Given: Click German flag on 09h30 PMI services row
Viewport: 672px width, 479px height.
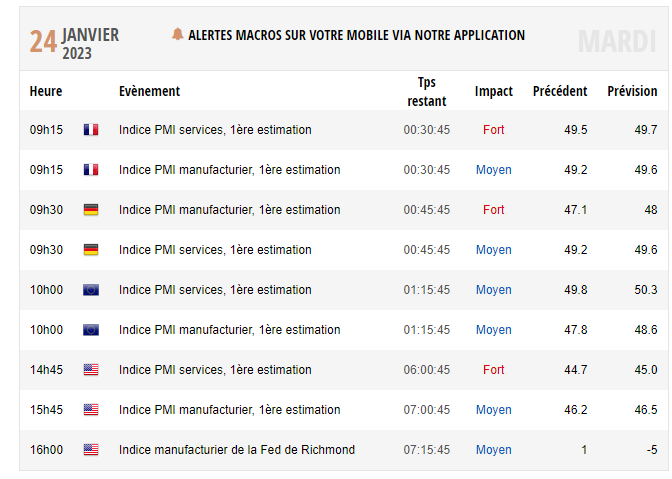Looking at the screenshot, I should click(x=91, y=250).
